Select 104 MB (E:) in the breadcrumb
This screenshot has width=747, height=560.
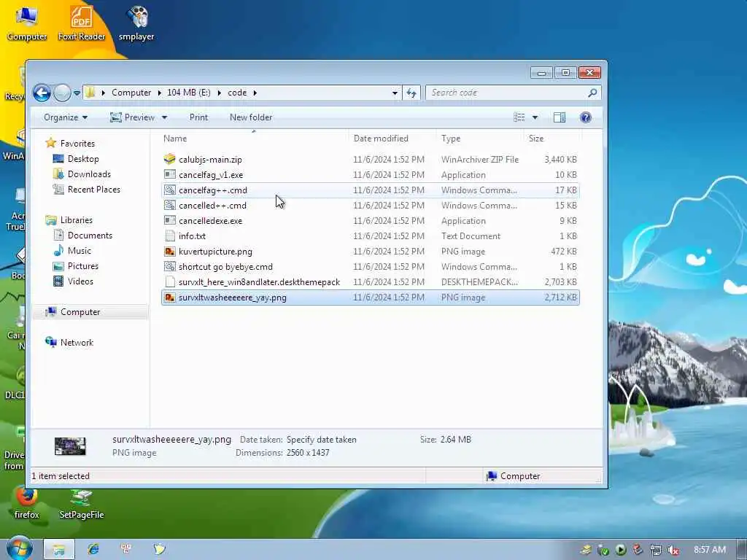pos(189,93)
